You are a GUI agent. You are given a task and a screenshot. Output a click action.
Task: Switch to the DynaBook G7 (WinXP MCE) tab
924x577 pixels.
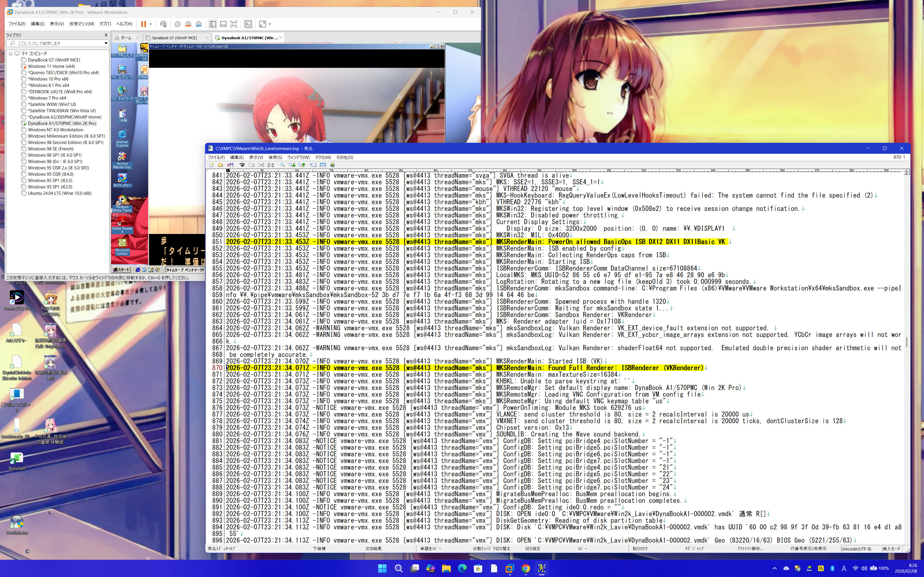174,38
